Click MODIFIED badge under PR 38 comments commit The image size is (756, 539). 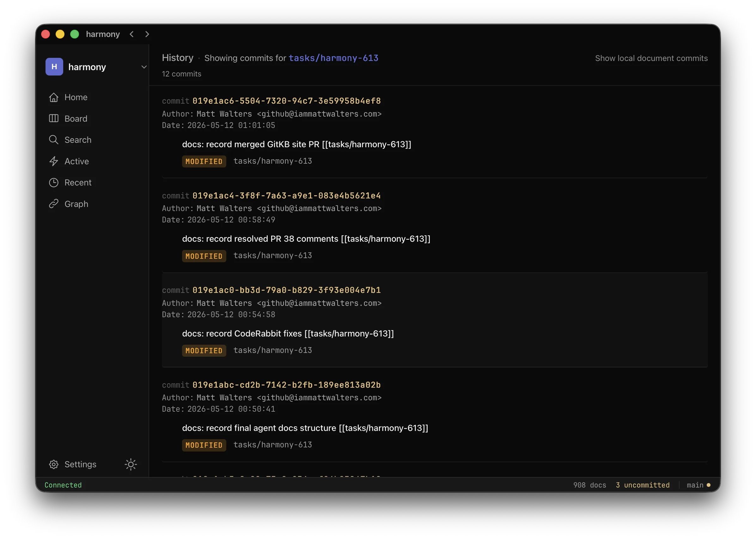tap(204, 256)
